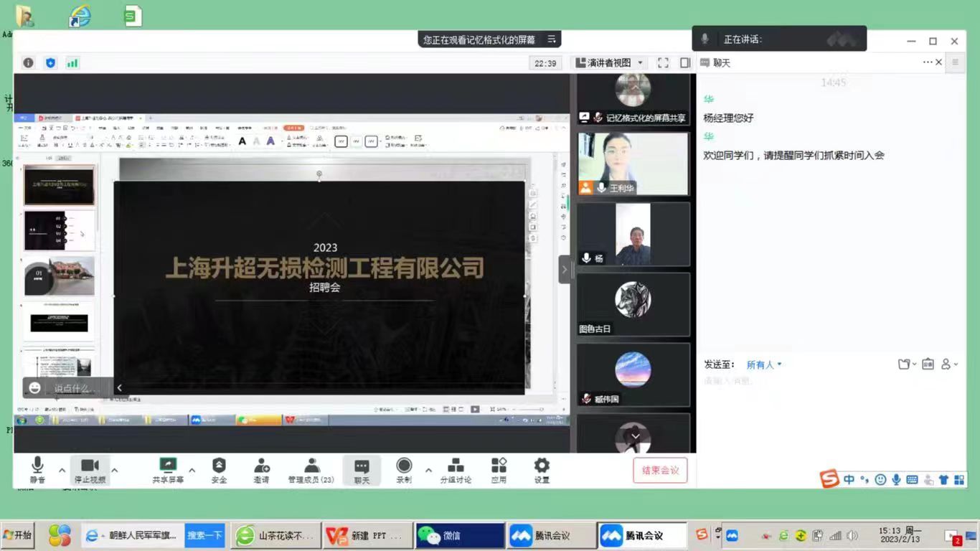
Task: Click the red 结束会议 button
Action: tap(660, 471)
